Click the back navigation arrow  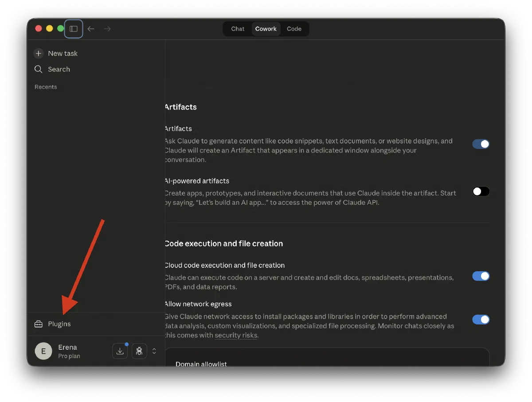tap(91, 29)
